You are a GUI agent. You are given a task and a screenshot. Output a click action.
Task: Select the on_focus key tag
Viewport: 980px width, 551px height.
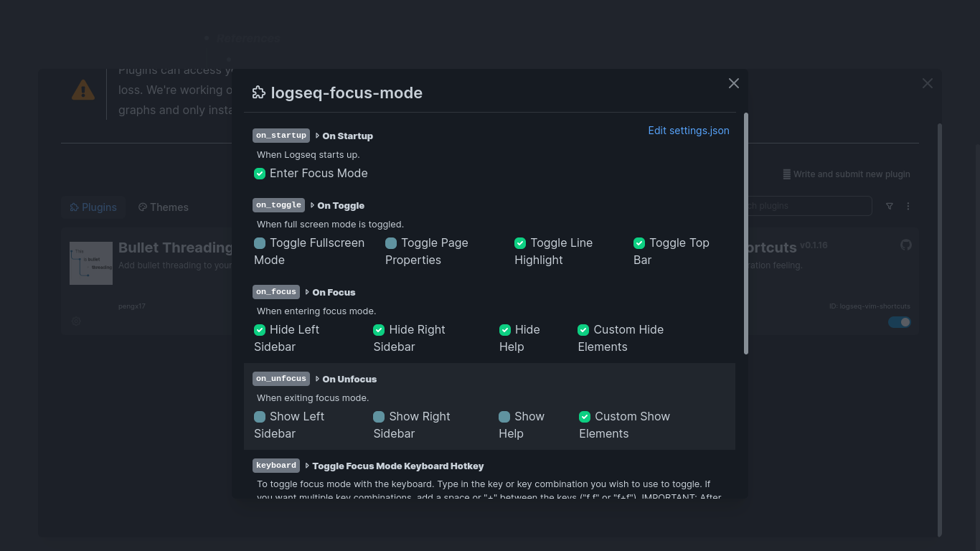click(276, 292)
